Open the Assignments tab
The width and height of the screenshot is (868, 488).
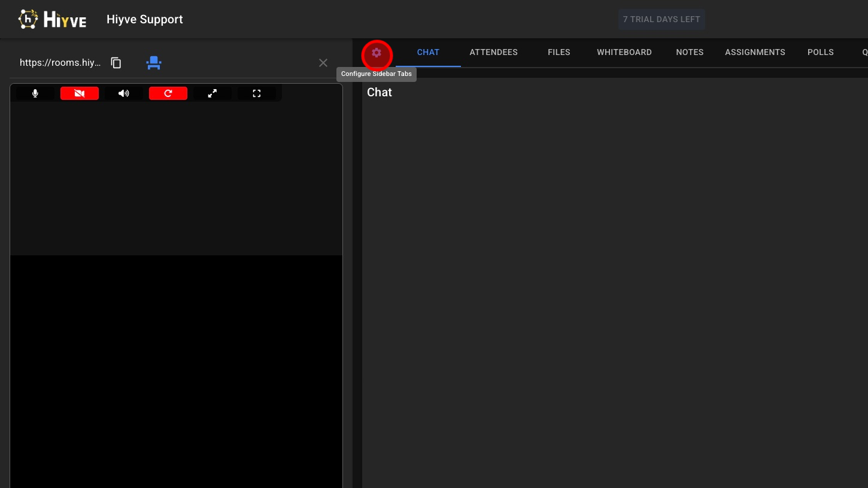[x=755, y=53]
